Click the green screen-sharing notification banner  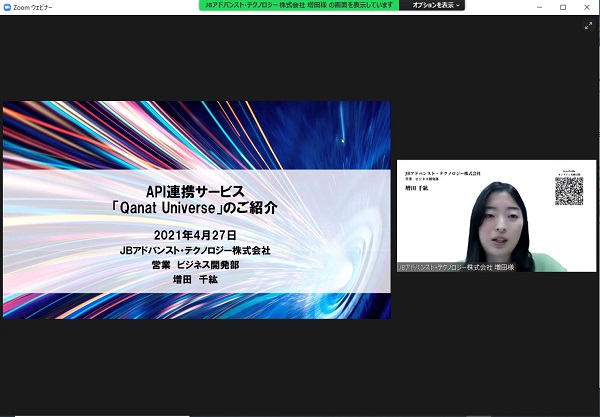pos(299,5)
